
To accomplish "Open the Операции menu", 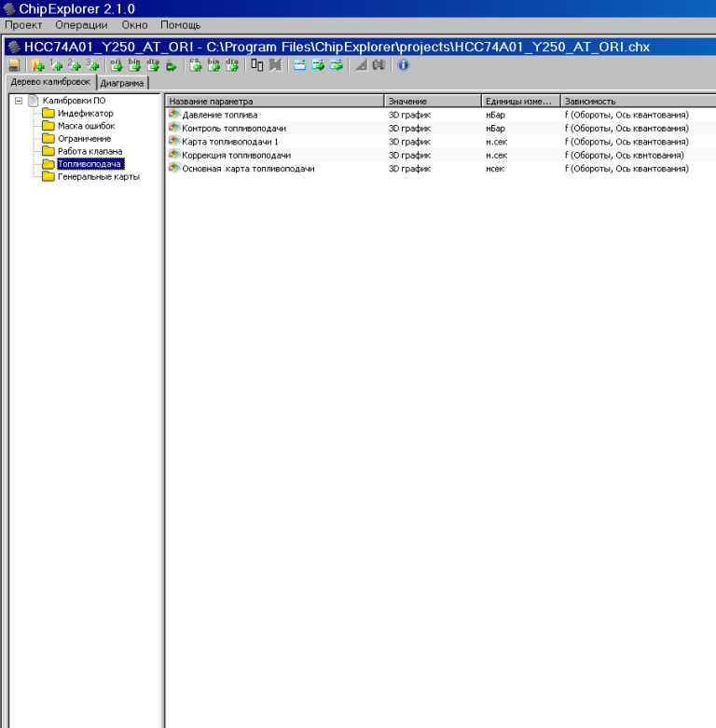I will [81, 25].
